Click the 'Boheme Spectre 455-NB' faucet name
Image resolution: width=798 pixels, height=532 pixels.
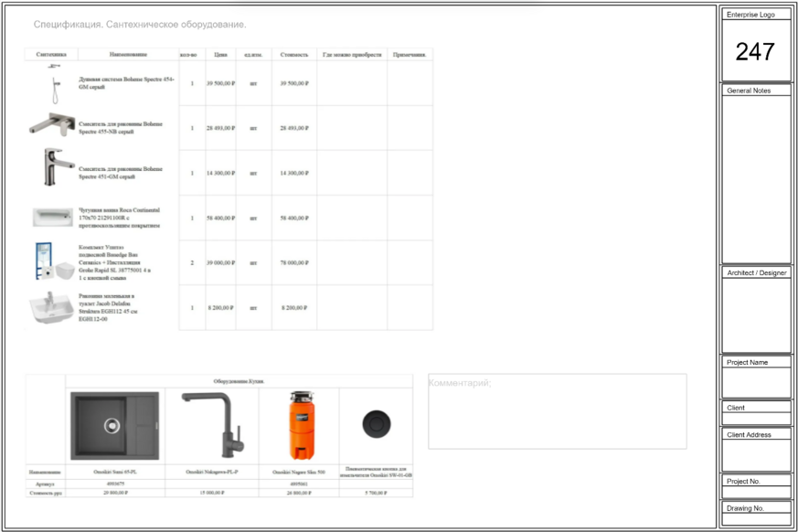pyautogui.click(x=121, y=128)
